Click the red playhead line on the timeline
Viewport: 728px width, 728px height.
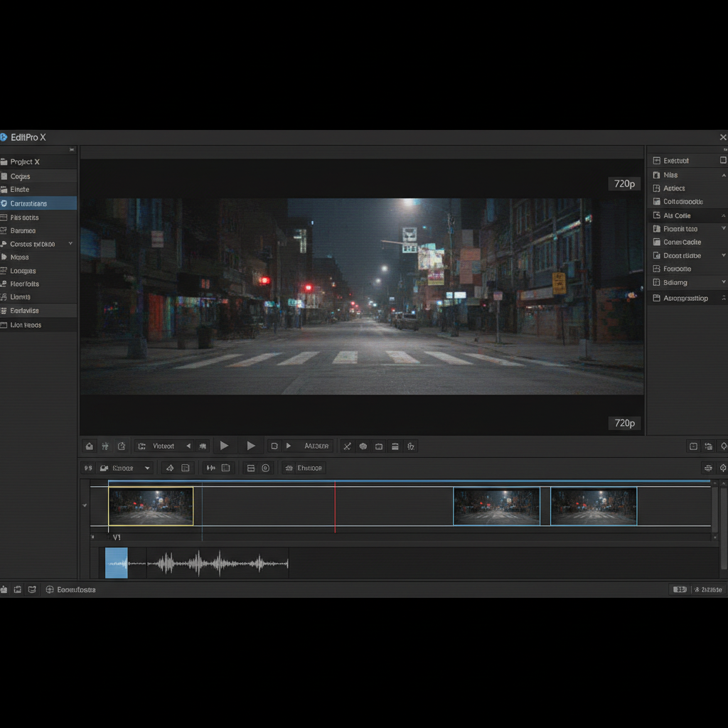[x=335, y=506]
